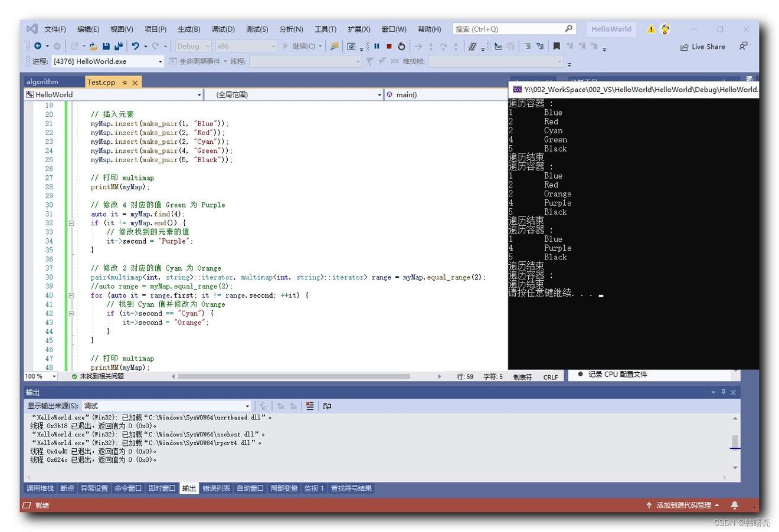Click the Show Next Statement arrow icon
Image resolution: width=779 pixels, height=532 pixels.
click(x=418, y=46)
